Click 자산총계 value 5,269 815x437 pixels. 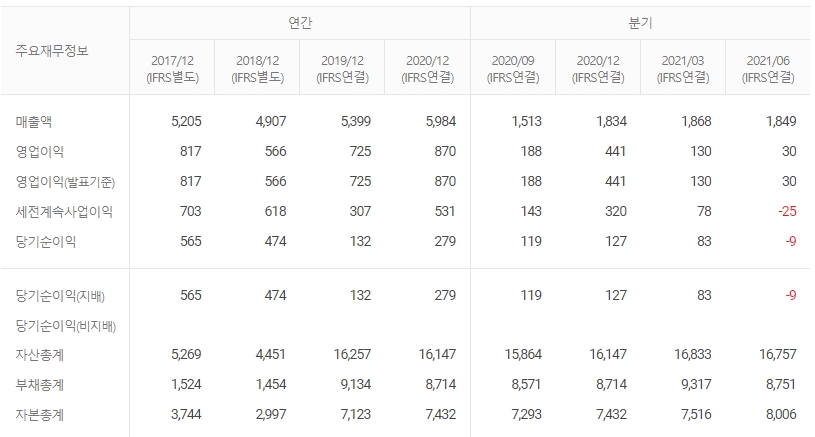click(186, 355)
